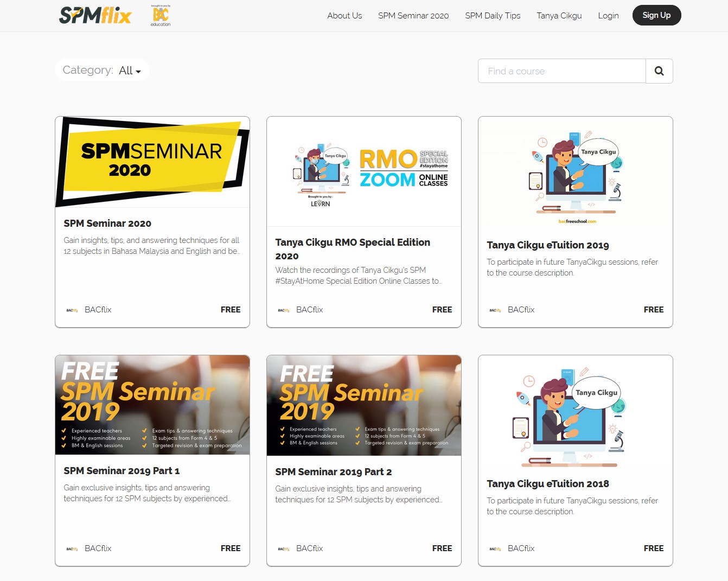The image size is (728, 581).
Task: Open Tanya Cikgu eTuition 2019 course title
Action: (x=547, y=245)
